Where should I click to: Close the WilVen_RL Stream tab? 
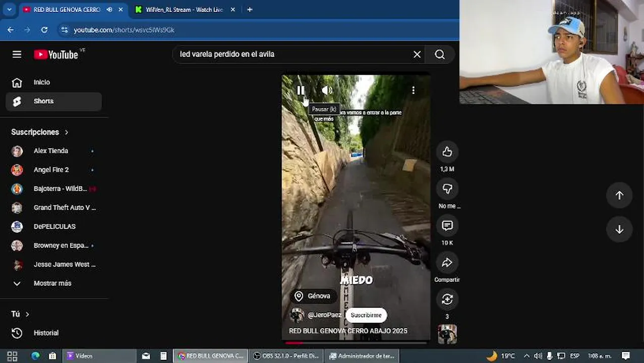pyautogui.click(x=232, y=10)
